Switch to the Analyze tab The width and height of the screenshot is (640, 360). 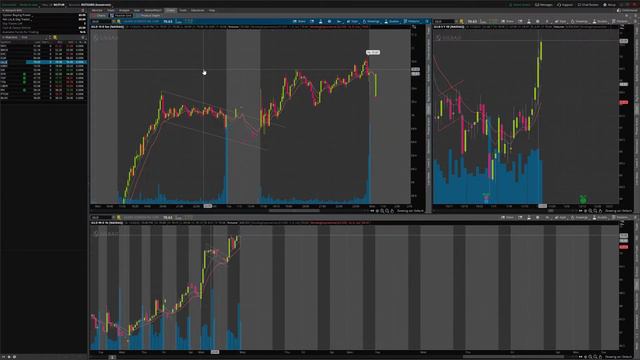click(124, 10)
